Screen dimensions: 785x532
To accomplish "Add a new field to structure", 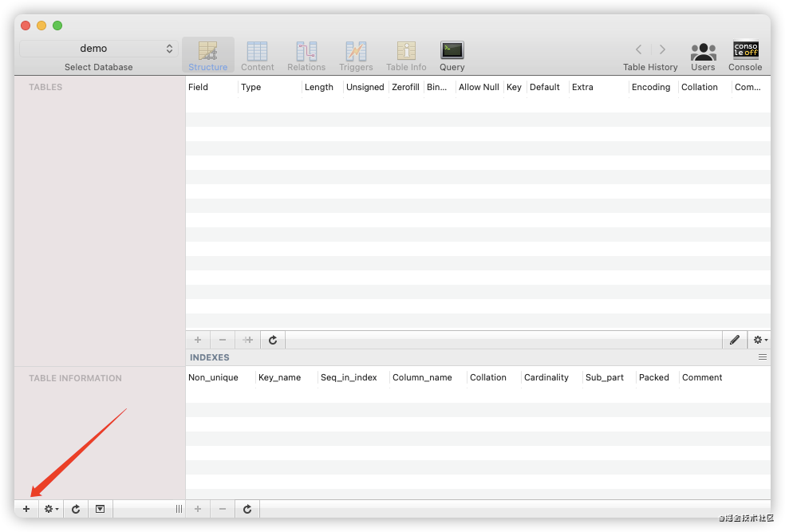I will pos(198,340).
